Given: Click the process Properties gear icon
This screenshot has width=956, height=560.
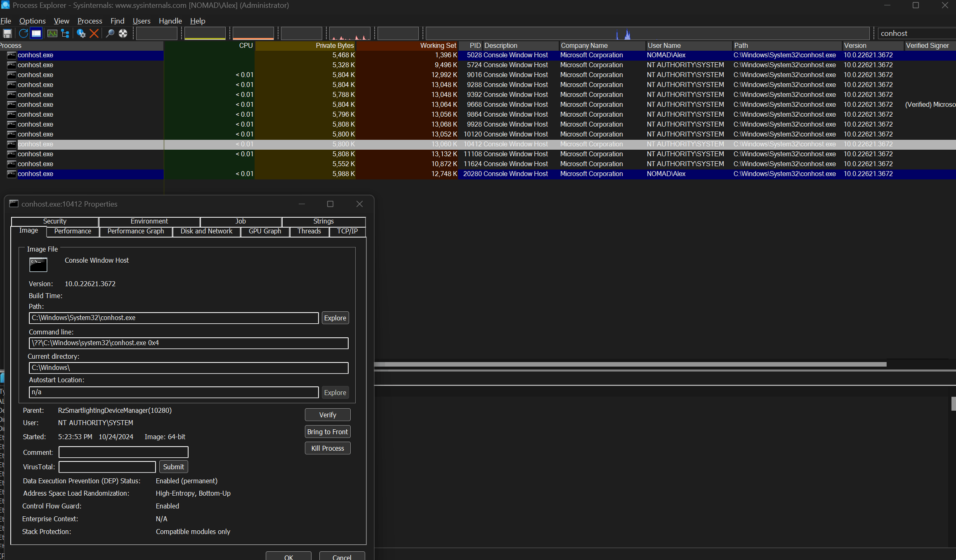Looking at the screenshot, I should pyautogui.click(x=81, y=33).
